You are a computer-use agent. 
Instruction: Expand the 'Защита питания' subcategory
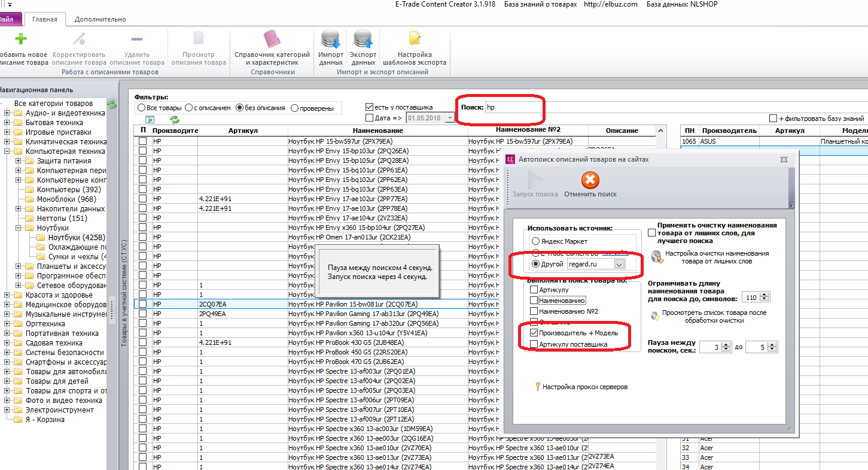pyautogui.click(x=19, y=161)
